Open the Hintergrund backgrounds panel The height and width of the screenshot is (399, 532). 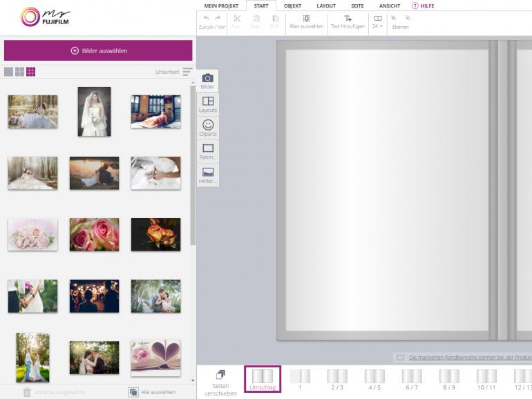coord(207,175)
